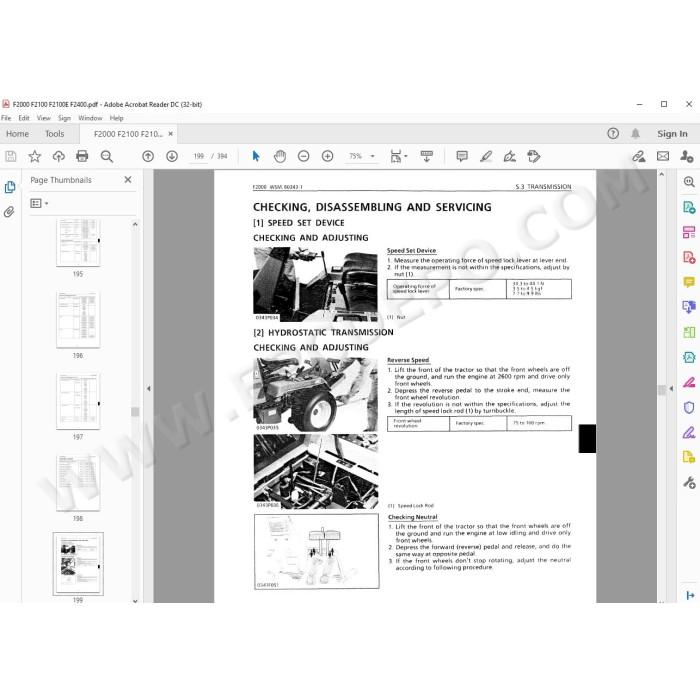Open the thumbnail options dropdown
The width and height of the screenshot is (700, 700).
pos(39,204)
